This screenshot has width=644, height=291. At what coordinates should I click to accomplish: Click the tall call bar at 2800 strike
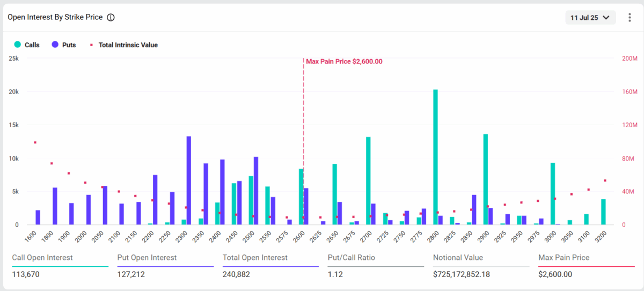point(435,157)
